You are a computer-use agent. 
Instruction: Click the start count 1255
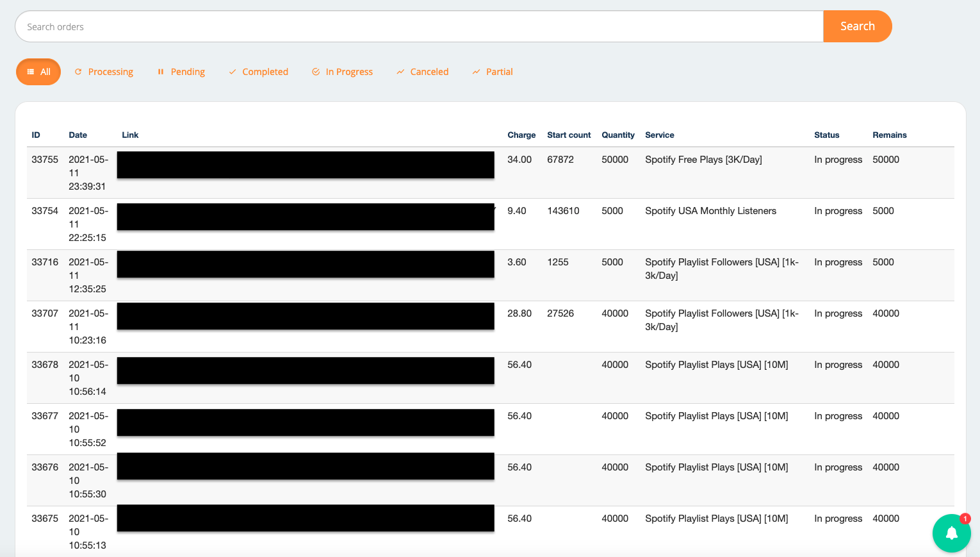coord(558,262)
